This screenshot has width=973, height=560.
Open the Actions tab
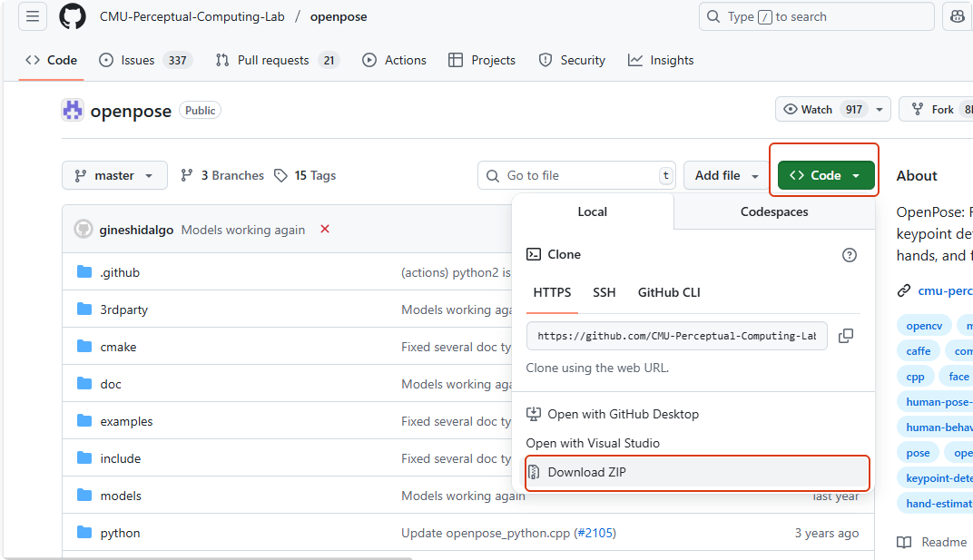point(394,60)
